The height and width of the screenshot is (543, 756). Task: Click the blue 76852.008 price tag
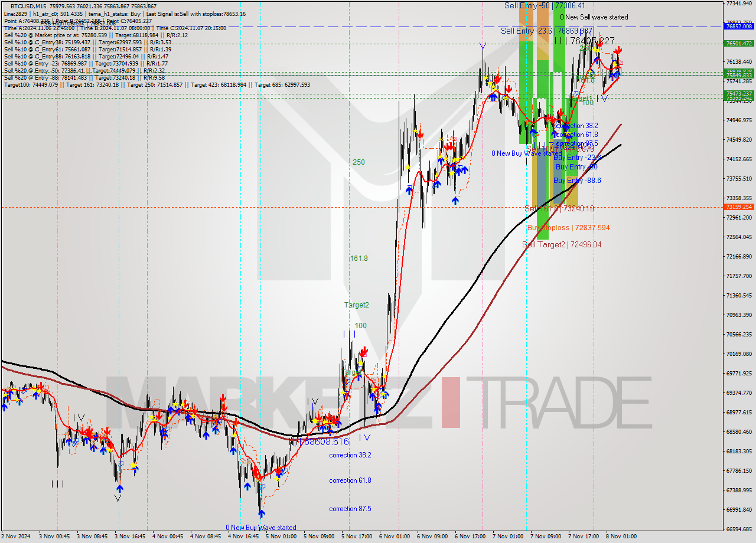(739, 27)
